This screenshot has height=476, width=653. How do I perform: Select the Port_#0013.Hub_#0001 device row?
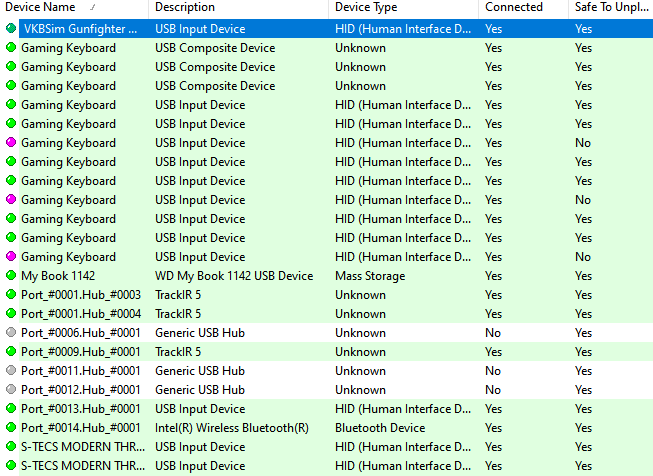[81, 409]
